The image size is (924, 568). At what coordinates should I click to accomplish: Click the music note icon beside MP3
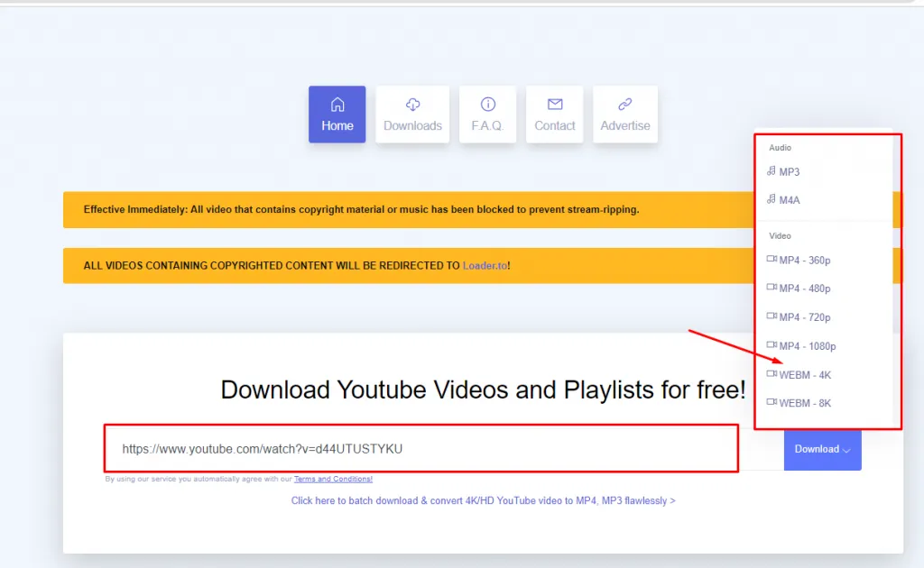point(771,171)
